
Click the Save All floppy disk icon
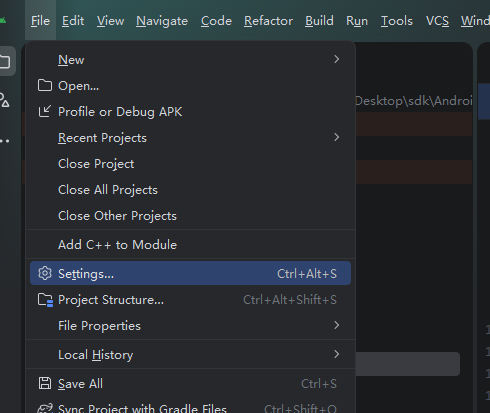[45, 383]
